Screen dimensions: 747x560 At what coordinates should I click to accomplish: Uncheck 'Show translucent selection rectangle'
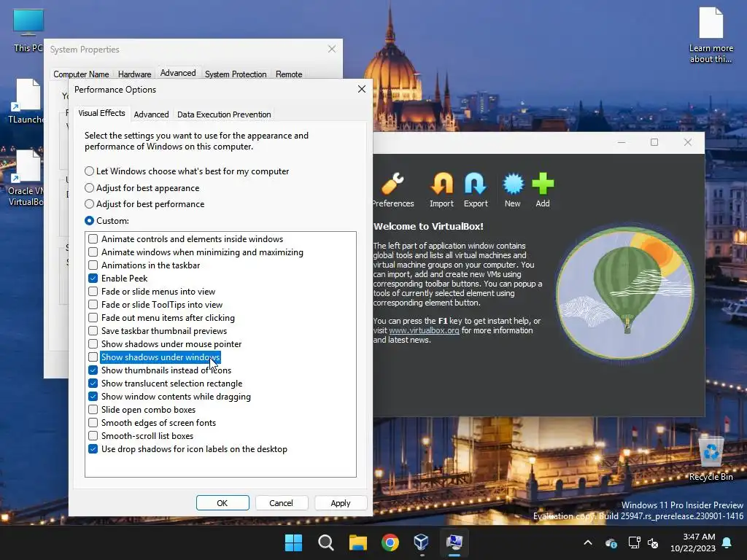pyautogui.click(x=93, y=383)
